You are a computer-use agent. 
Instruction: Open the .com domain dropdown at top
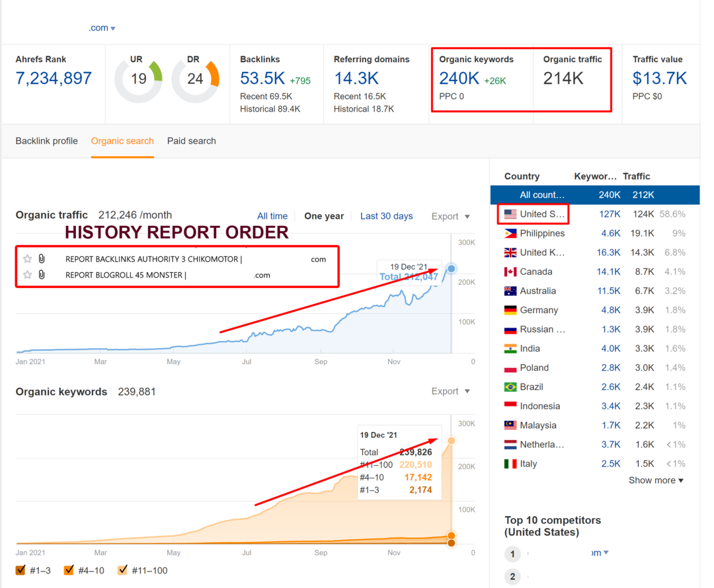(102, 28)
